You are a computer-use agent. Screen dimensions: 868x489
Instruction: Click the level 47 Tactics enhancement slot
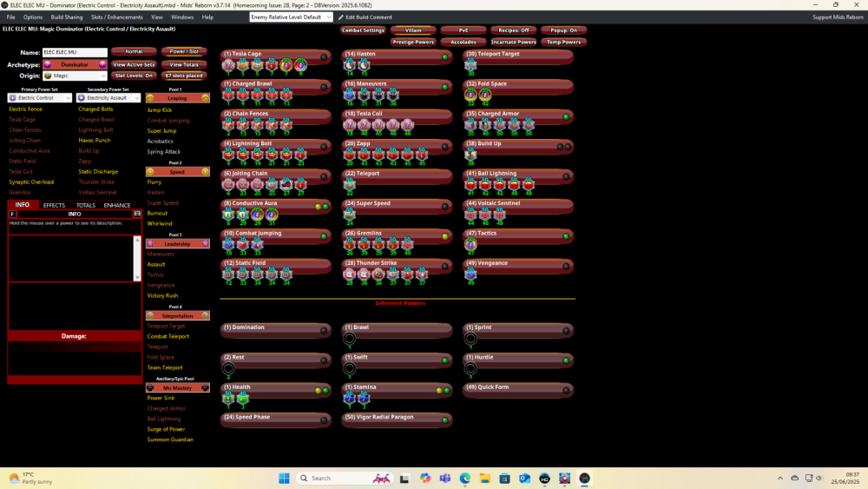pos(471,244)
